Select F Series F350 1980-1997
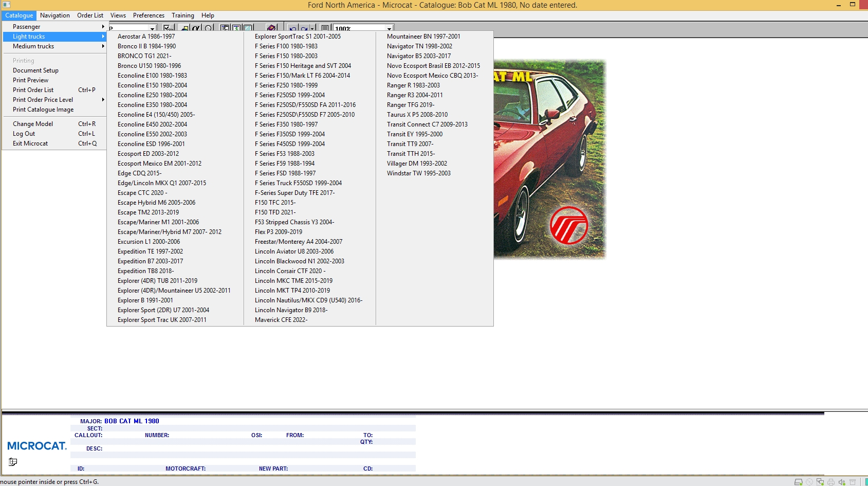Viewport: 868px width, 486px height. pos(286,124)
